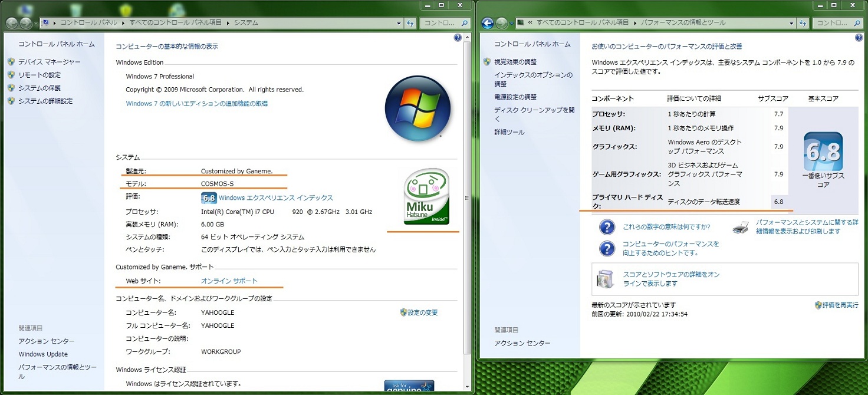Select システム breadcrumb segment
868x395 pixels.
[246, 23]
